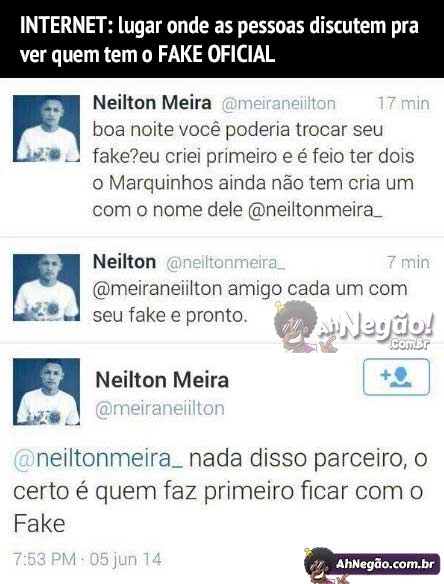Click @meiraneiilton mention in second tweet text
The height and width of the screenshot is (584, 444).
click(x=157, y=289)
